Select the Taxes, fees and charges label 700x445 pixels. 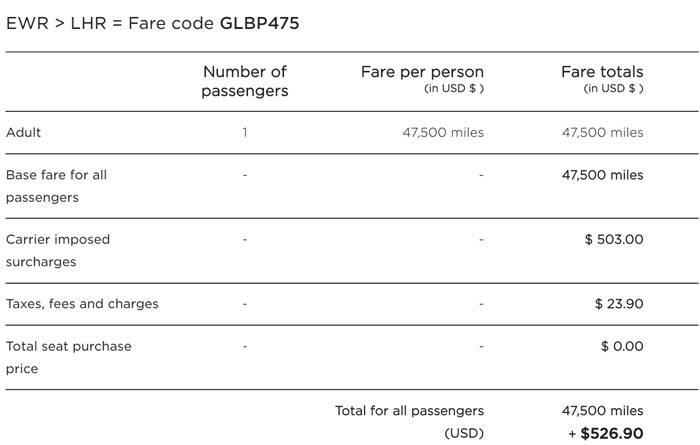[x=82, y=304]
